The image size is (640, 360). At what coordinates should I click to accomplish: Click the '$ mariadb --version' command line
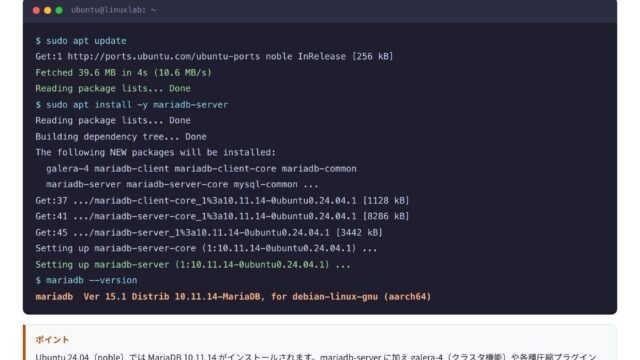point(86,280)
